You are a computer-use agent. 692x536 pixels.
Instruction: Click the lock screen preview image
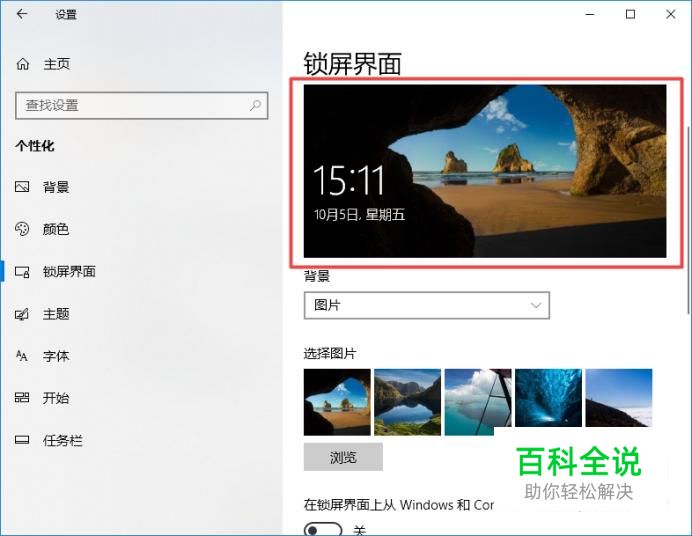click(x=485, y=171)
